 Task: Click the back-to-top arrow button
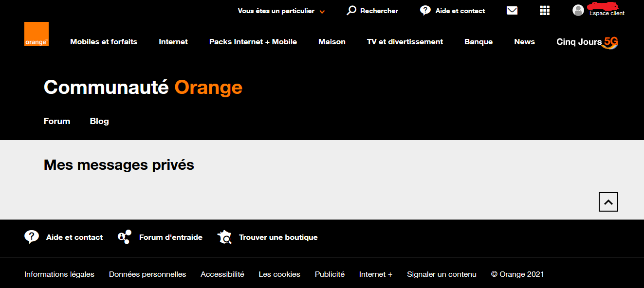(x=608, y=202)
